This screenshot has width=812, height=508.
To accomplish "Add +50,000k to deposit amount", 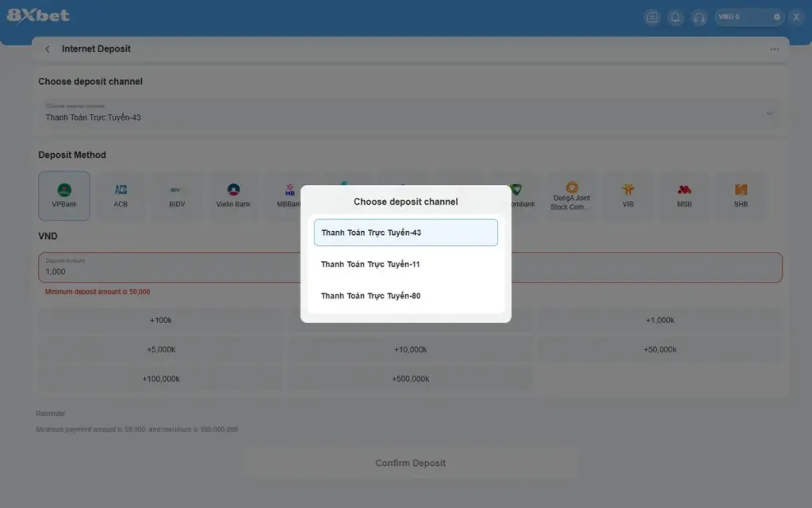I will [661, 349].
